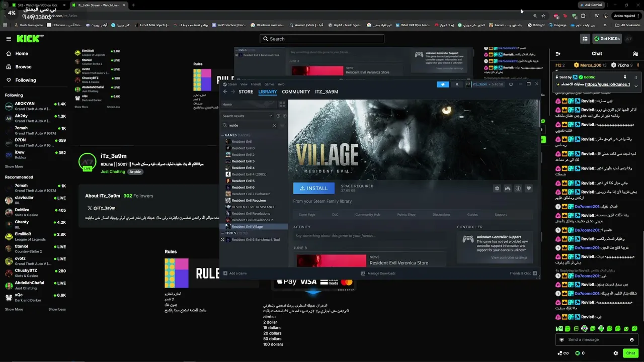Show more followed channels

(x=14, y=166)
